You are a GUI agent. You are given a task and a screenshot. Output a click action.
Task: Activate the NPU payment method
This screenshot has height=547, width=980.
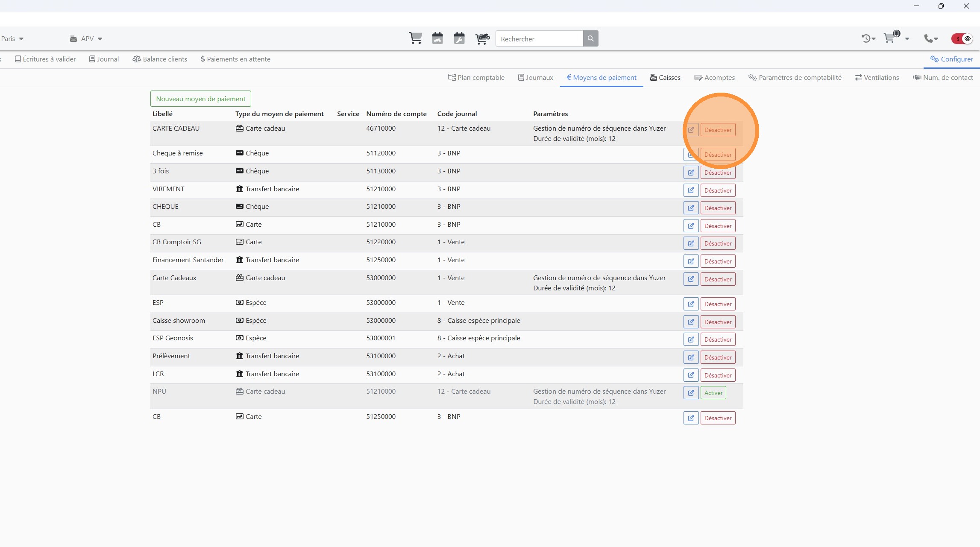point(713,393)
